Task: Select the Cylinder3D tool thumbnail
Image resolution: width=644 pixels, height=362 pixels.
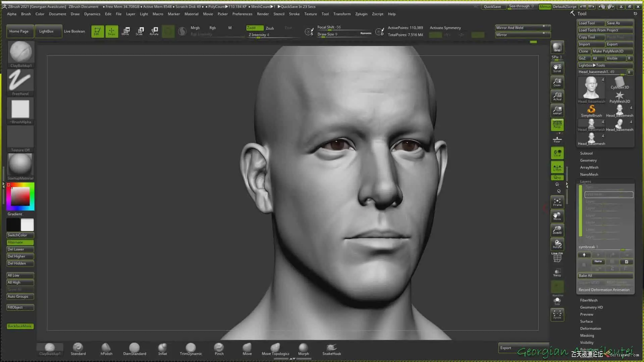Action: pyautogui.click(x=619, y=82)
